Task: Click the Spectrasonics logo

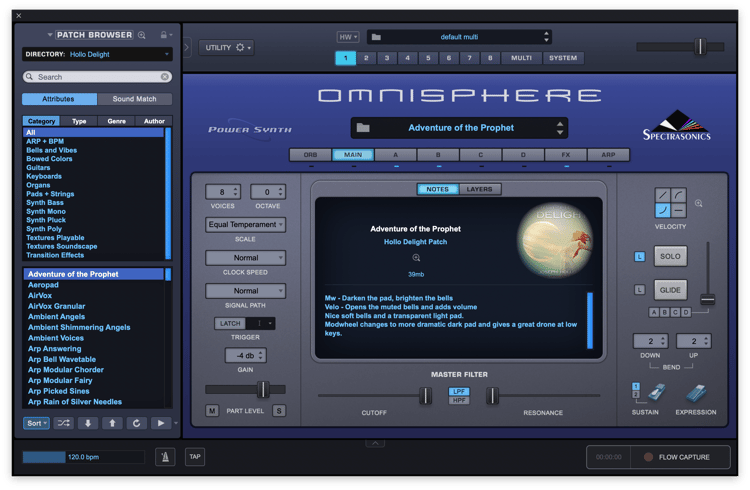Action: [676, 126]
